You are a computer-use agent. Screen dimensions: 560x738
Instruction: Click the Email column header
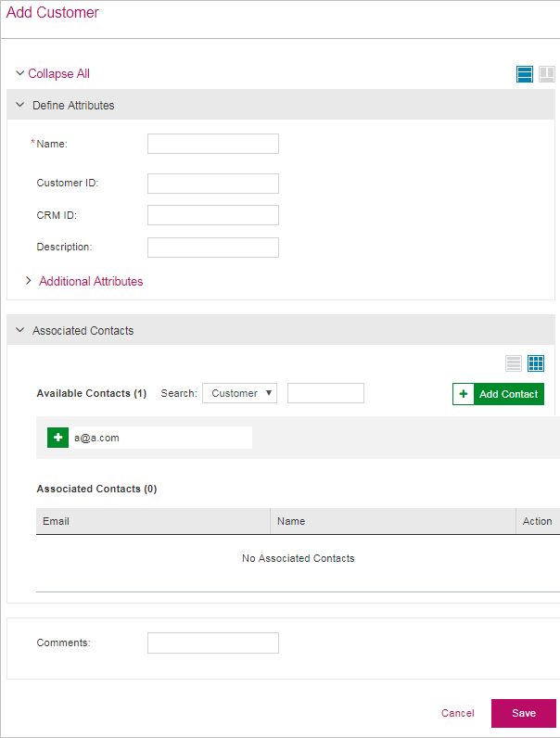57,521
